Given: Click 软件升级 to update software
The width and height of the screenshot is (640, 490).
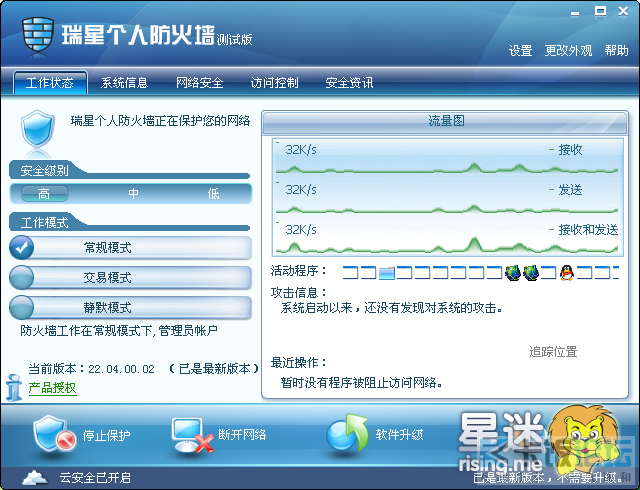Looking at the screenshot, I should pos(375,434).
